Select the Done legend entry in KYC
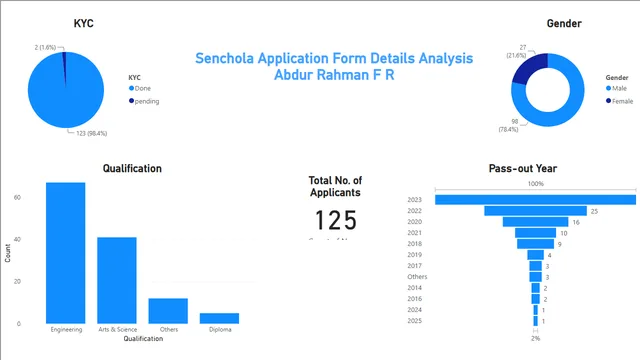This screenshot has width=640, height=360. tap(140, 88)
